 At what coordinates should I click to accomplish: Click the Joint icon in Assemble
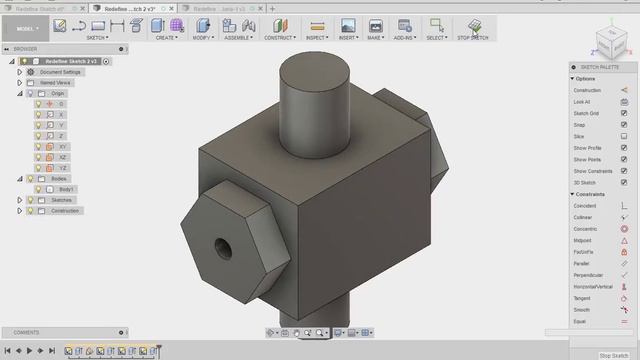click(248, 26)
